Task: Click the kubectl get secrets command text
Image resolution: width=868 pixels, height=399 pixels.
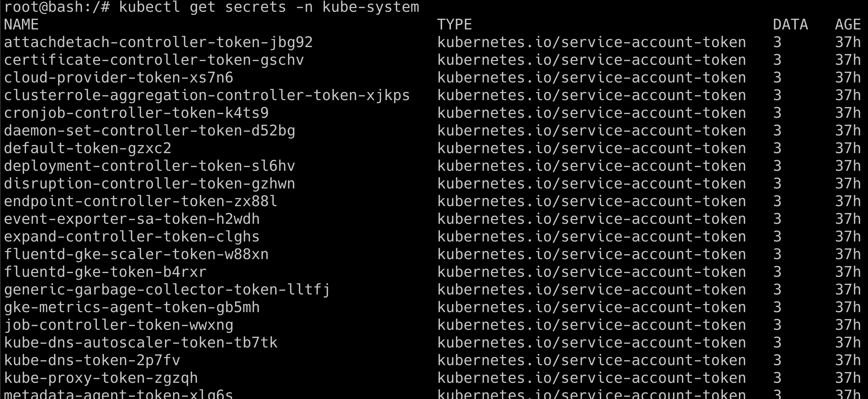Action: tap(269, 7)
